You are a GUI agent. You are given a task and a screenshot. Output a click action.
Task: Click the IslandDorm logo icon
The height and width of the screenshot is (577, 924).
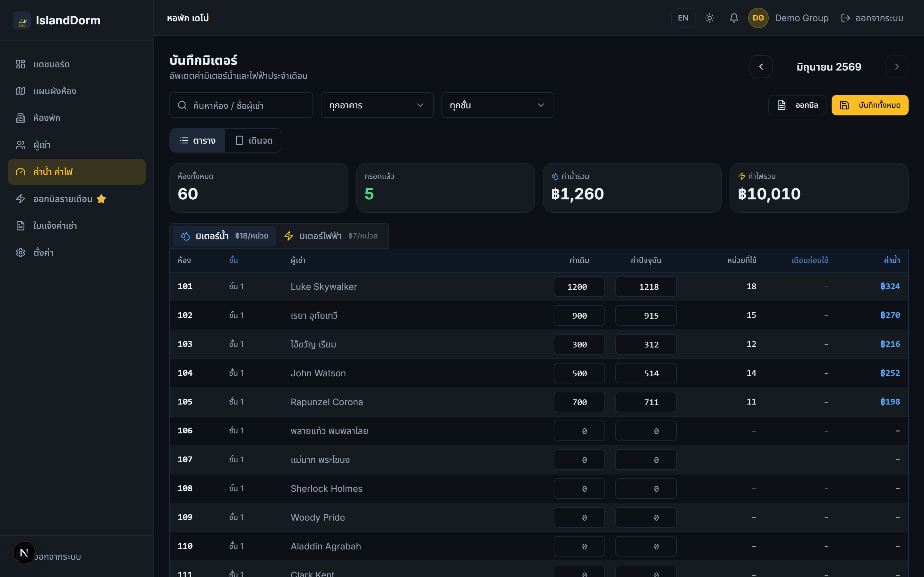[22, 21]
